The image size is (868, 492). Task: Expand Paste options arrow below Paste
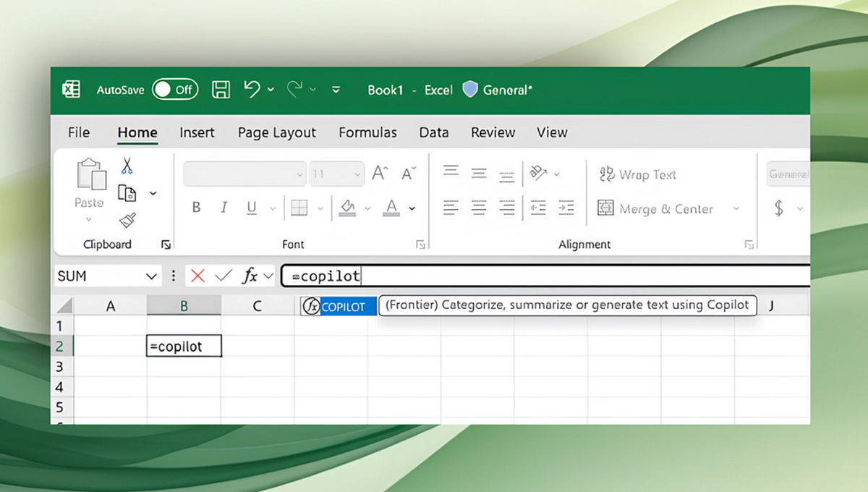89,219
